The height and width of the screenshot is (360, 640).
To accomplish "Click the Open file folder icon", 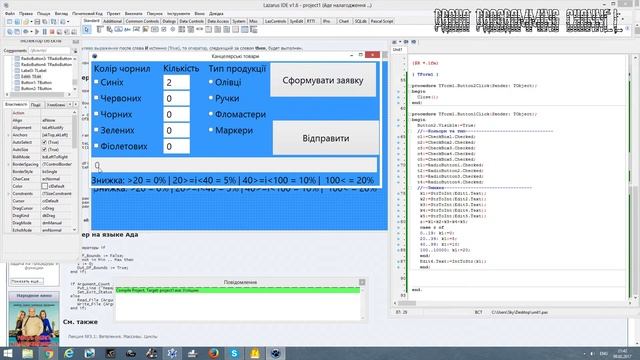I will 25,22.
